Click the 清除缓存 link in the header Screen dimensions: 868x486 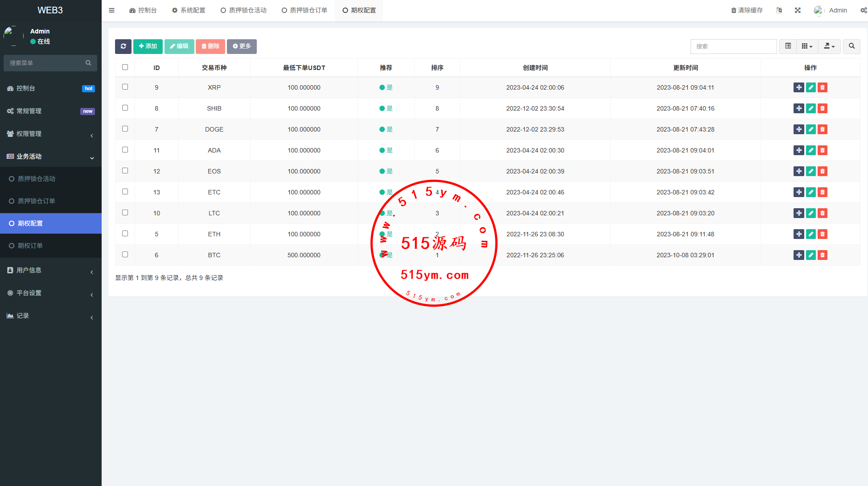[747, 10]
